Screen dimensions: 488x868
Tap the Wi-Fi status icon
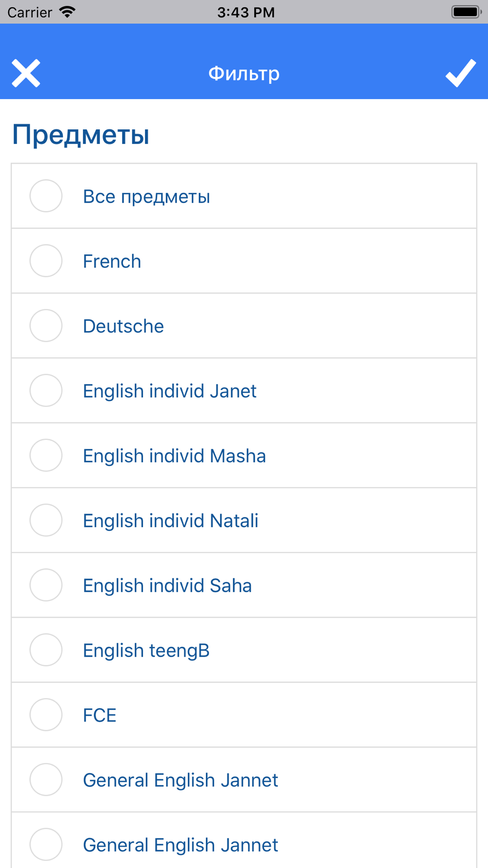coord(67,12)
